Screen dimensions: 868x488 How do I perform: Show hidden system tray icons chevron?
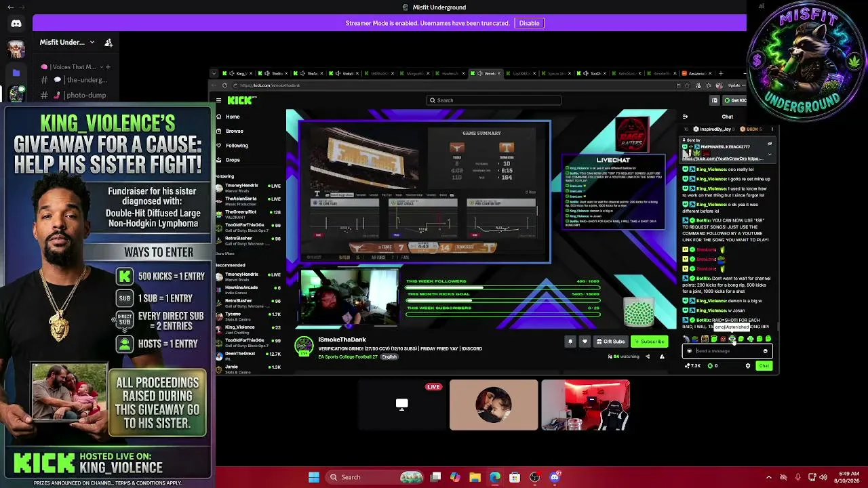pyautogui.click(x=770, y=477)
